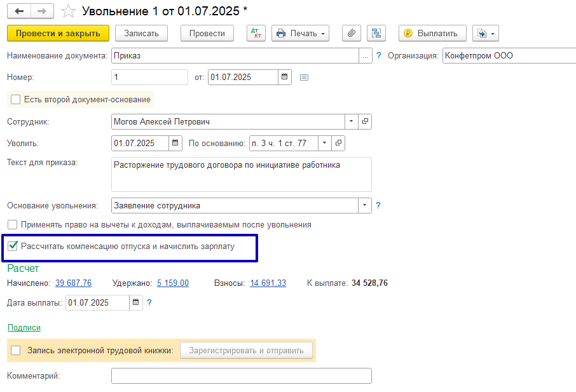Click 'Провести и закрыть' button
The width and height of the screenshot is (576, 392).
coord(58,33)
